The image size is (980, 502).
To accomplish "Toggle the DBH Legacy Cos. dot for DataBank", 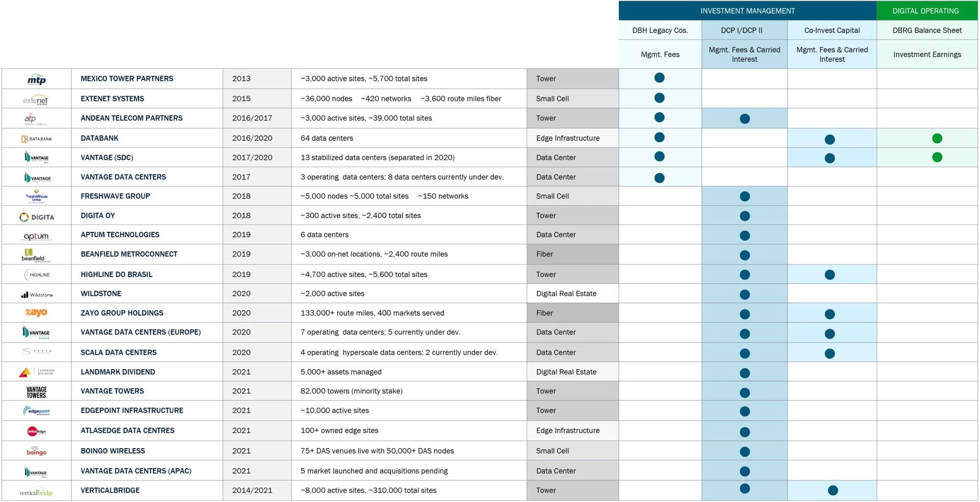I will 660,138.
